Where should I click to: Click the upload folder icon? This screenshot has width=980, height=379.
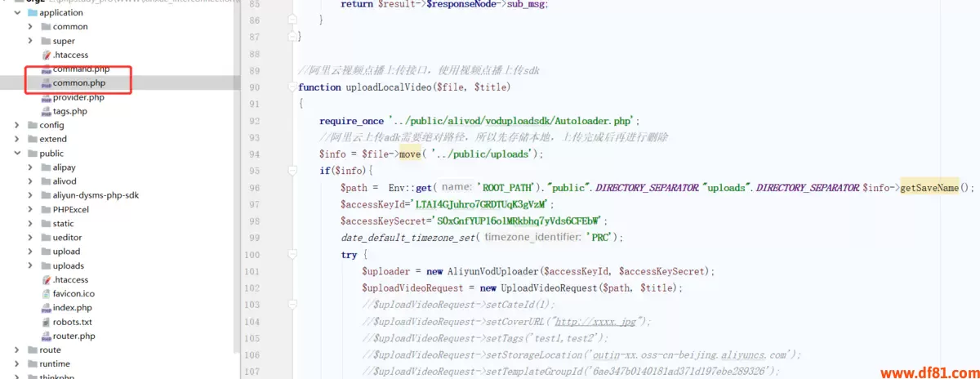coord(46,252)
